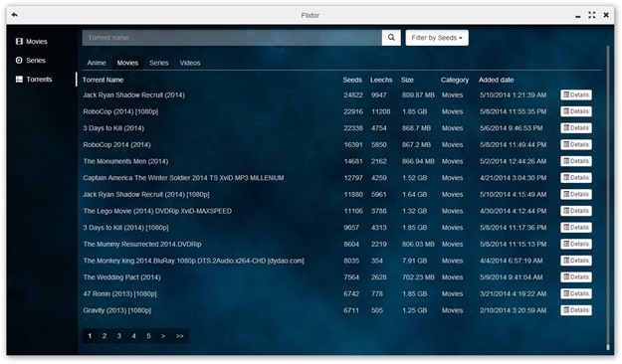Click the Seeds column header
The width and height of the screenshot is (622, 364).
352,80
